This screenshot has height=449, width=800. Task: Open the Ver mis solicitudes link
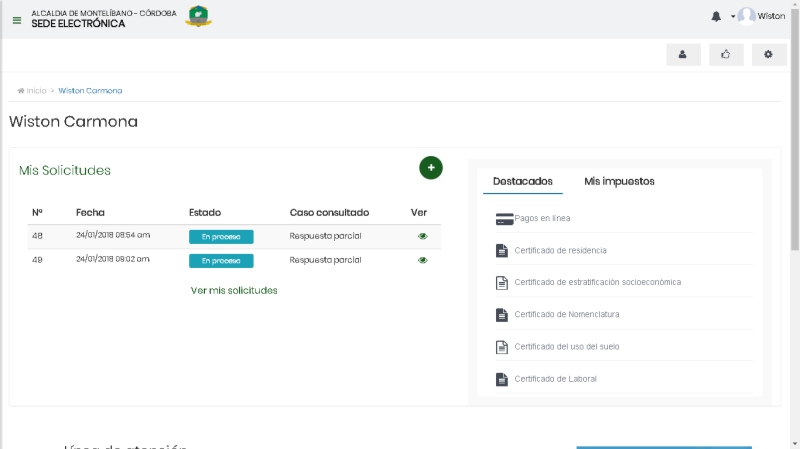234,290
